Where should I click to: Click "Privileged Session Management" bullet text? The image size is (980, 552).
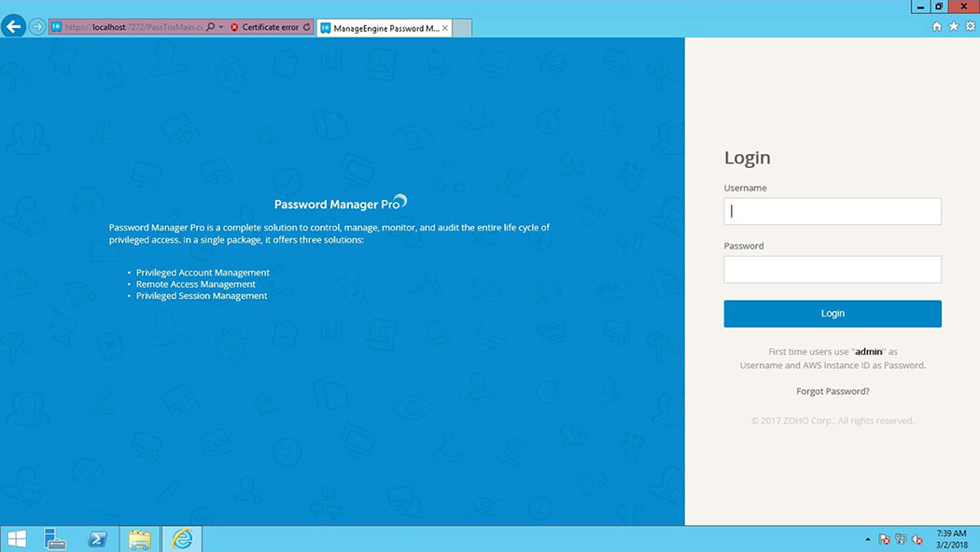coord(202,296)
